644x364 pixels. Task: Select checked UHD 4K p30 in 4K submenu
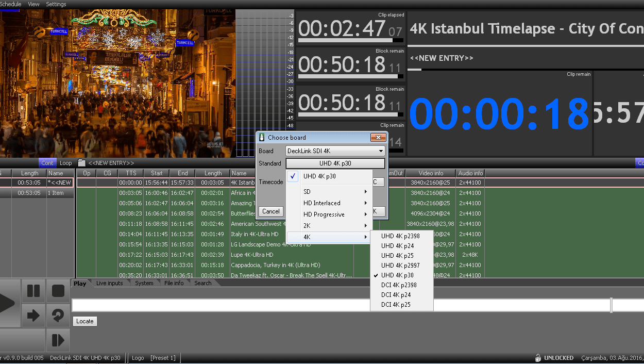tap(397, 275)
